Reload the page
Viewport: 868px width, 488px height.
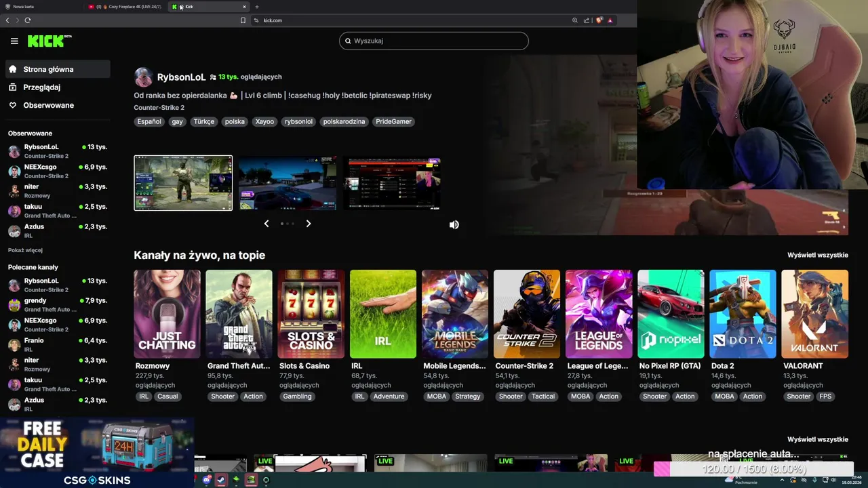tap(28, 20)
